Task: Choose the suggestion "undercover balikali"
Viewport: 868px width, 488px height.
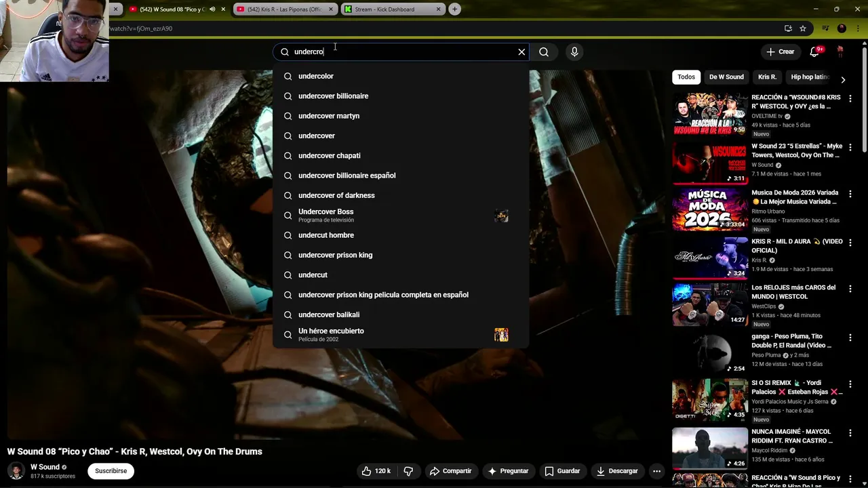Action: pyautogui.click(x=401, y=314)
